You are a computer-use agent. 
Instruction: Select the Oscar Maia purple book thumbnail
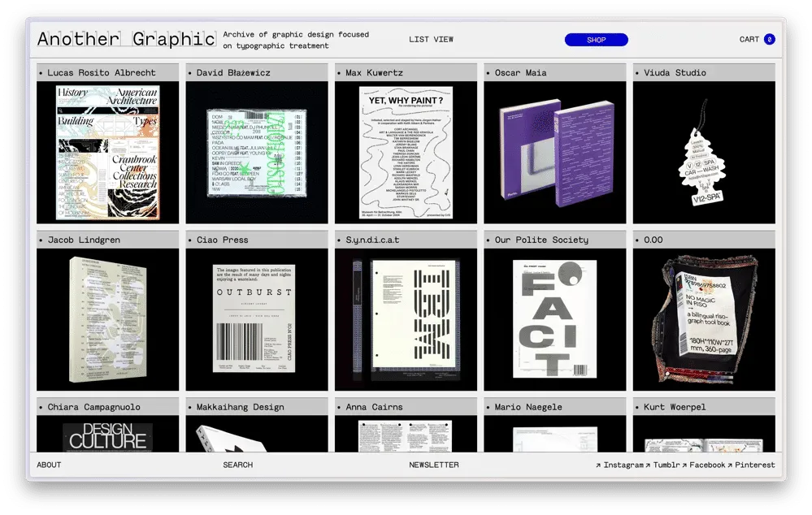coord(554,152)
